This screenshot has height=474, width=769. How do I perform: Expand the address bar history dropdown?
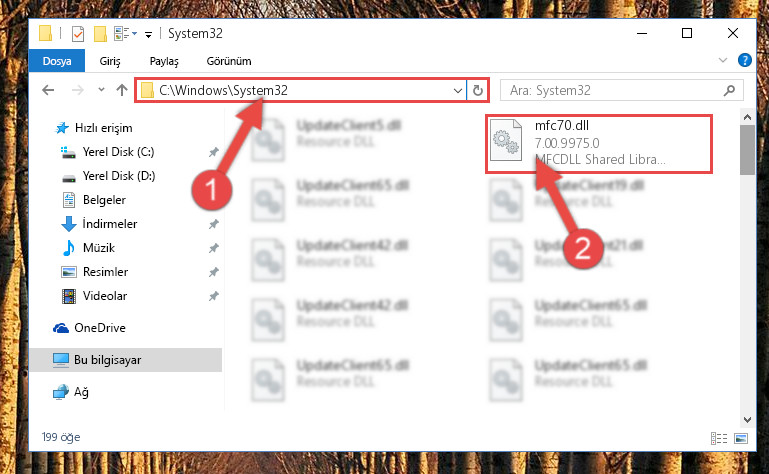tap(458, 90)
